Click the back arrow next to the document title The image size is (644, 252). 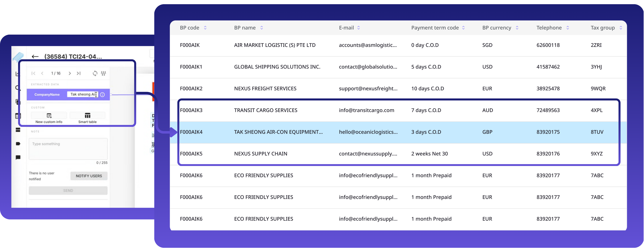(35, 57)
